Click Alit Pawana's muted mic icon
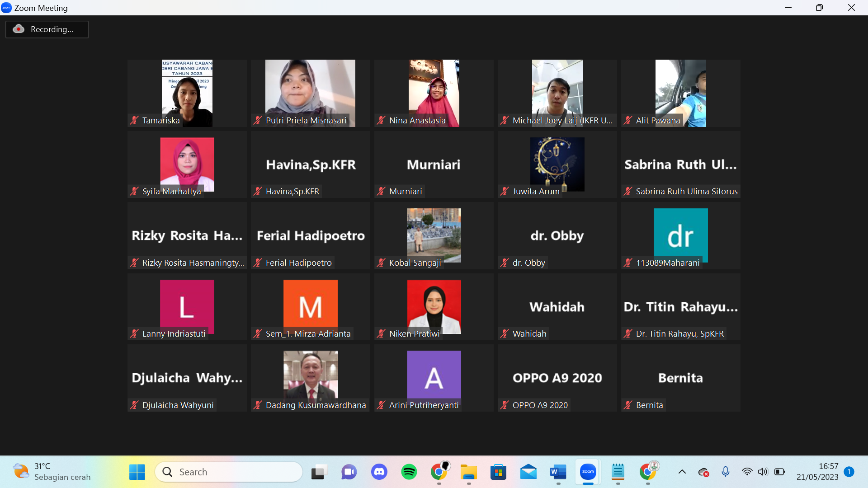This screenshot has height=488, width=868. [x=628, y=120]
